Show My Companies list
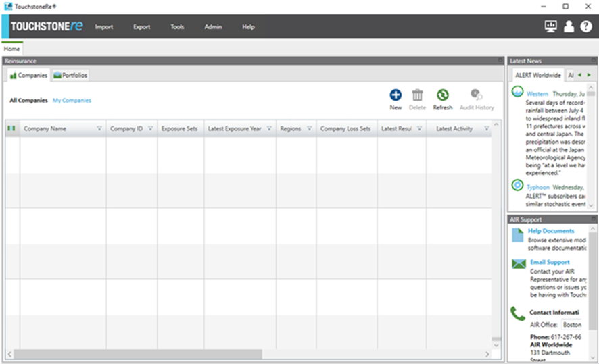Screen dimensions: 599x364 [72, 101]
